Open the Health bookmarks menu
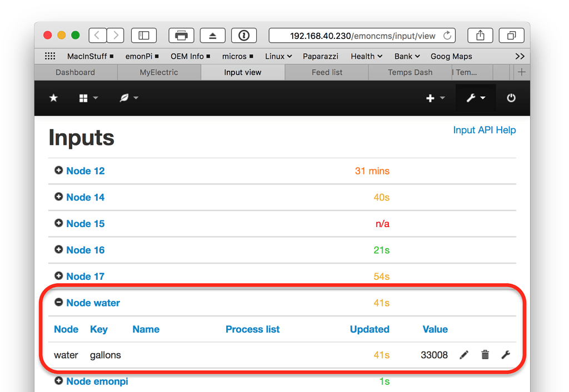Image resolution: width=569 pixels, height=392 pixels. pos(366,56)
